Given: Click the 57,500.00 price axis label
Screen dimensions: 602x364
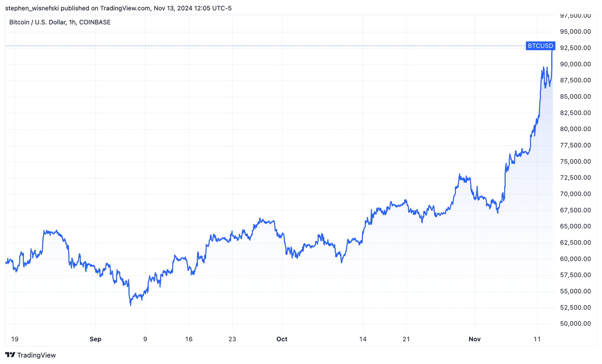Looking at the screenshot, I should tap(576, 275).
